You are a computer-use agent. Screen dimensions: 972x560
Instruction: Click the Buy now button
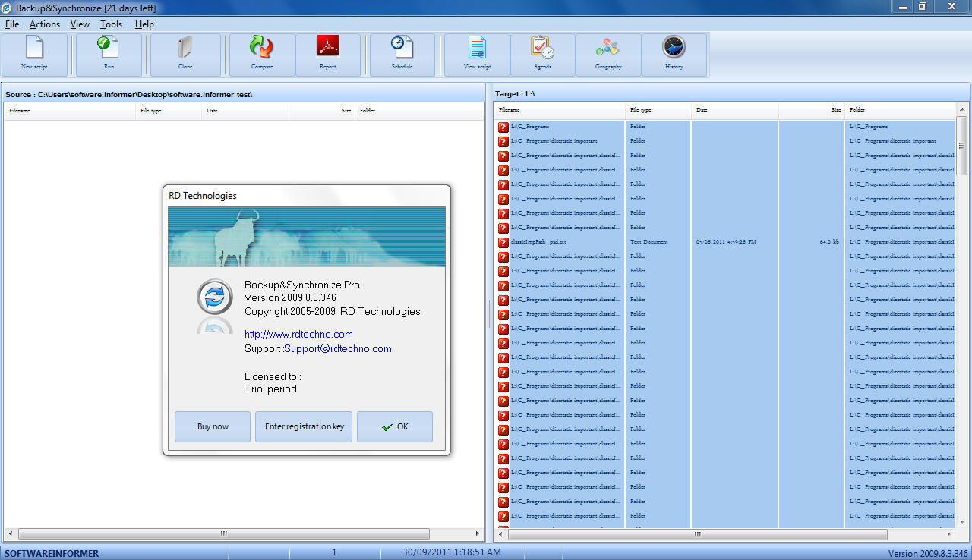coord(213,426)
